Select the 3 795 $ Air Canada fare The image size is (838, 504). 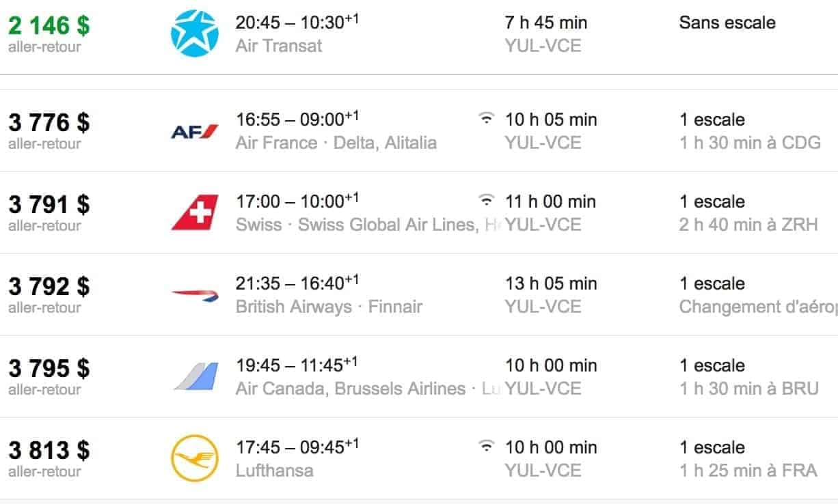(x=49, y=369)
